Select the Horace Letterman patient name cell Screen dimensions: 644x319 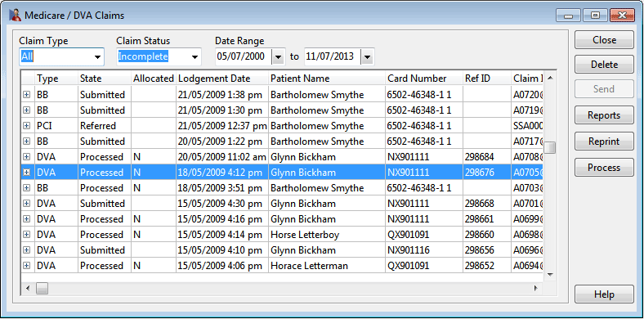327,266
